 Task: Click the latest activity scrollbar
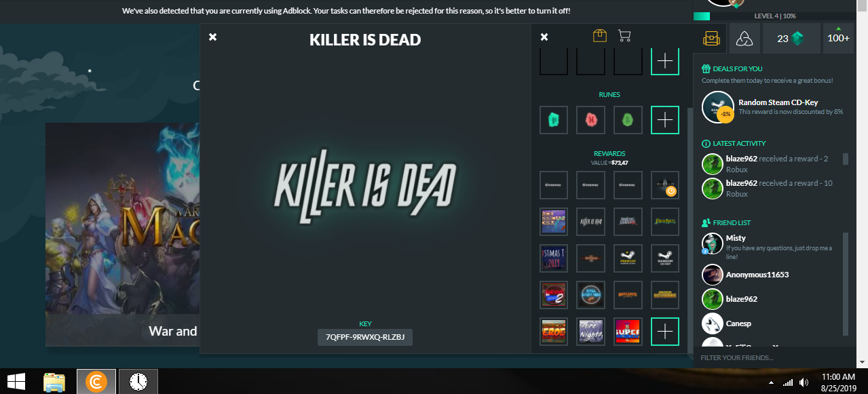coord(846,159)
